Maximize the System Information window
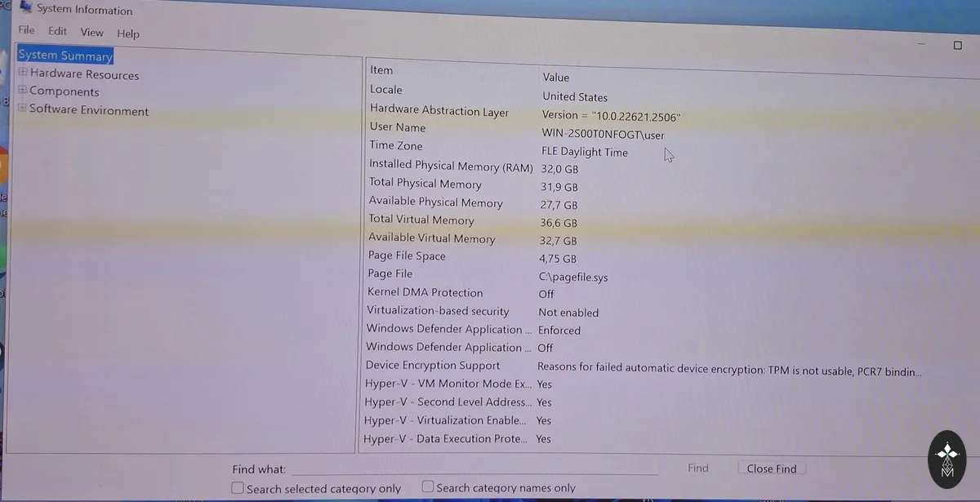Screen dimensions: 980x502 pyautogui.click(x=958, y=46)
